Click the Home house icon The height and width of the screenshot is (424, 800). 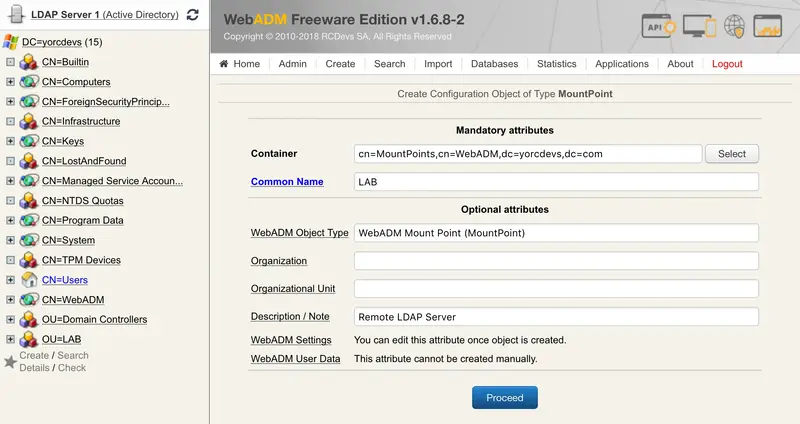coord(223,64)
